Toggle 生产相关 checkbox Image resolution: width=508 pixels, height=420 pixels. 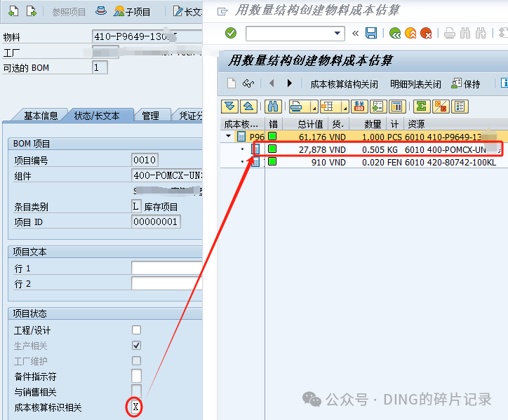click(136, 346)
